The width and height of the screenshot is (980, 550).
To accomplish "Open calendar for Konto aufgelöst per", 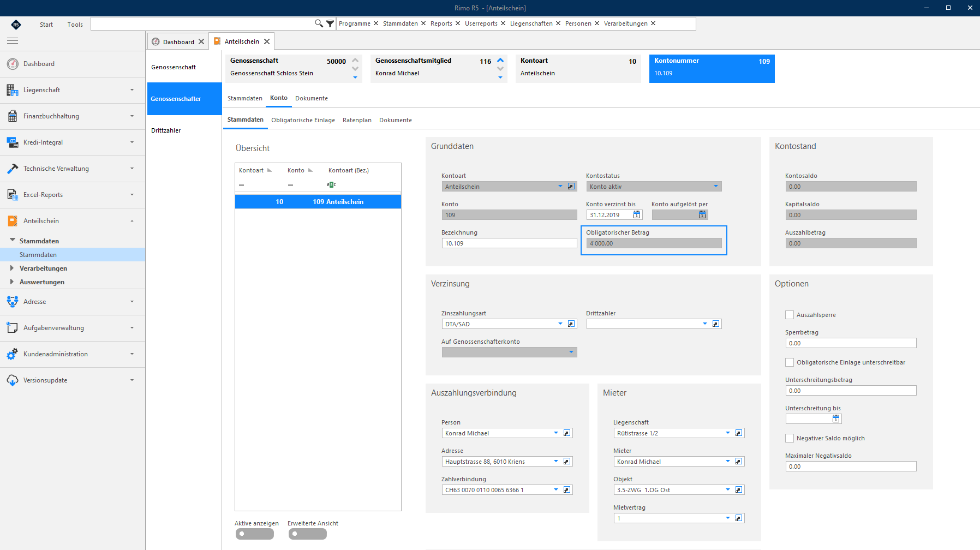I will 702,215.
